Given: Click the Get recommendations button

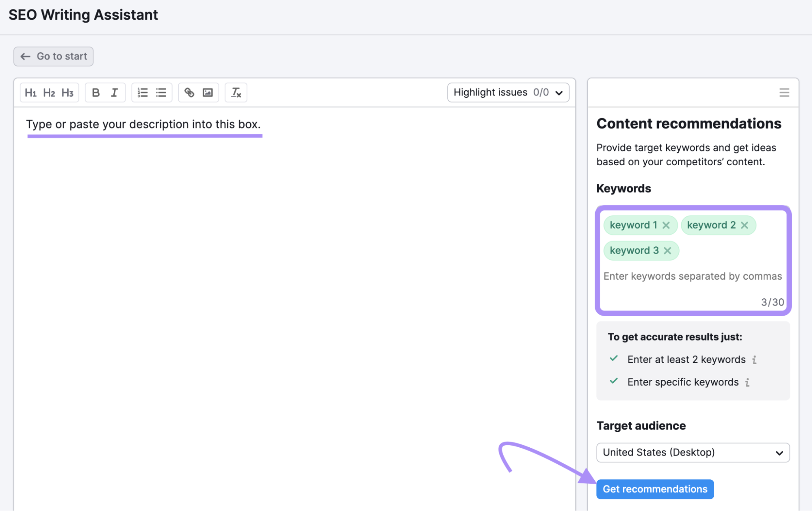Looking at the screenshot, I should [x=654, y=489].
